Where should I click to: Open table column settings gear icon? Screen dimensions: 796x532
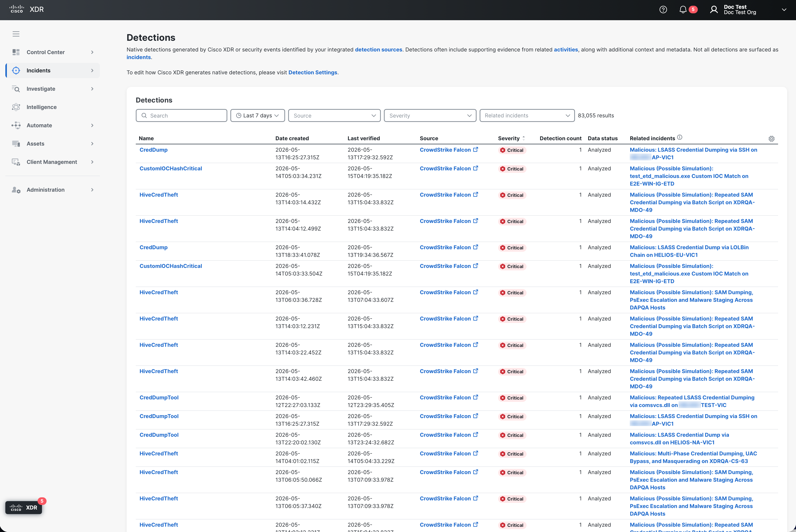click(x=772, y=139)
